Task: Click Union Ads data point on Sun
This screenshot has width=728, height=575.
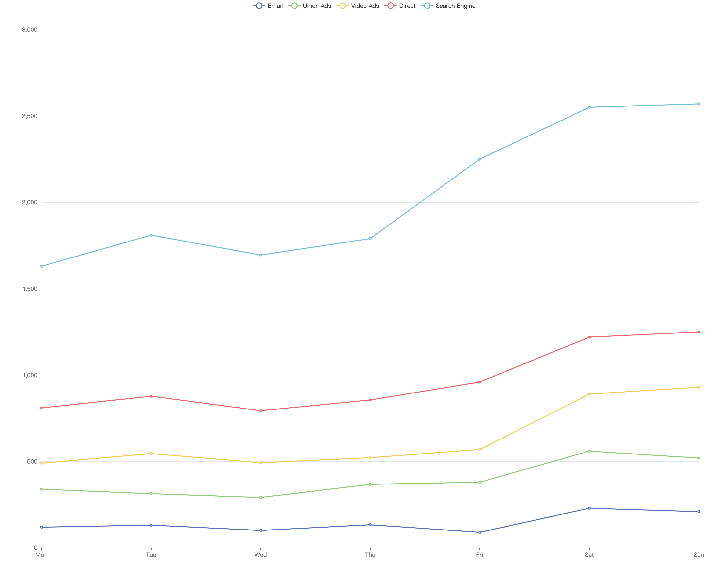Action: (699, 458)
